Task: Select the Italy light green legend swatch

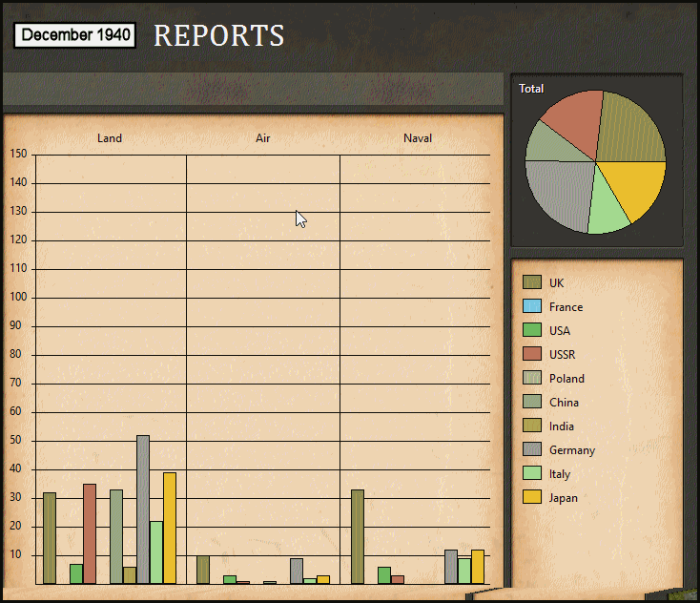Action: coord(531,473)
